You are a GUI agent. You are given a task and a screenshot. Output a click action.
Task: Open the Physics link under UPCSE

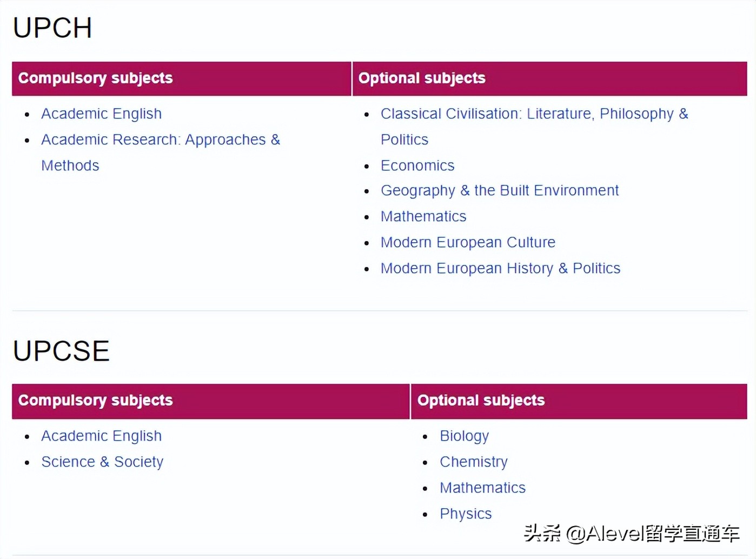click(466, 514)
